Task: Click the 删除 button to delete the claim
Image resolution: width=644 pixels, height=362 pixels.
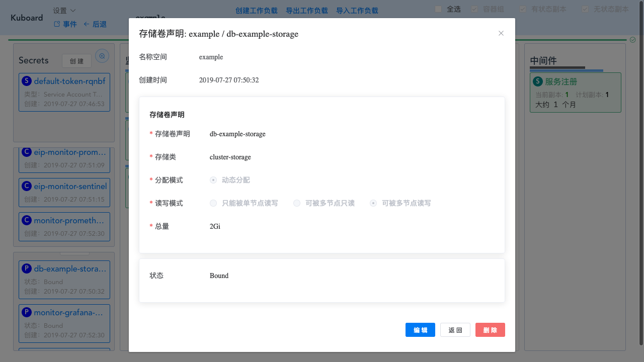Action: click(x=490, y=330)
